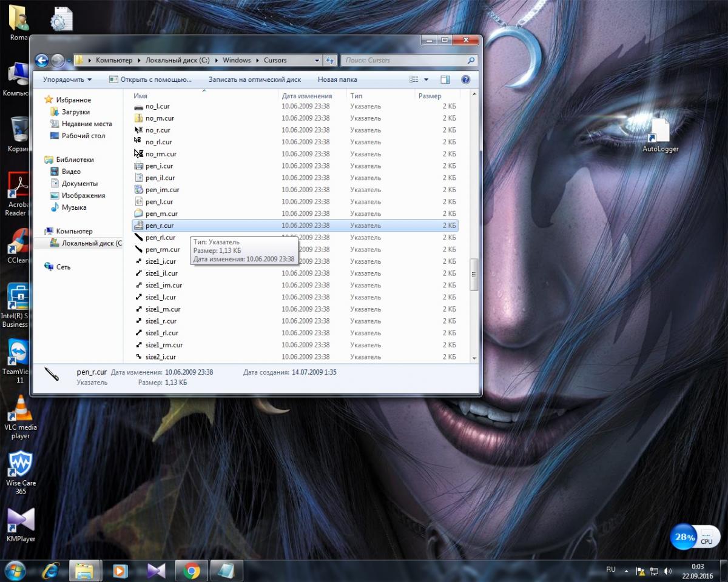The height and width of the screenshot is (582, 728).
Task: Open the address bar history dropdown
Action: click(x=317, y=61)
